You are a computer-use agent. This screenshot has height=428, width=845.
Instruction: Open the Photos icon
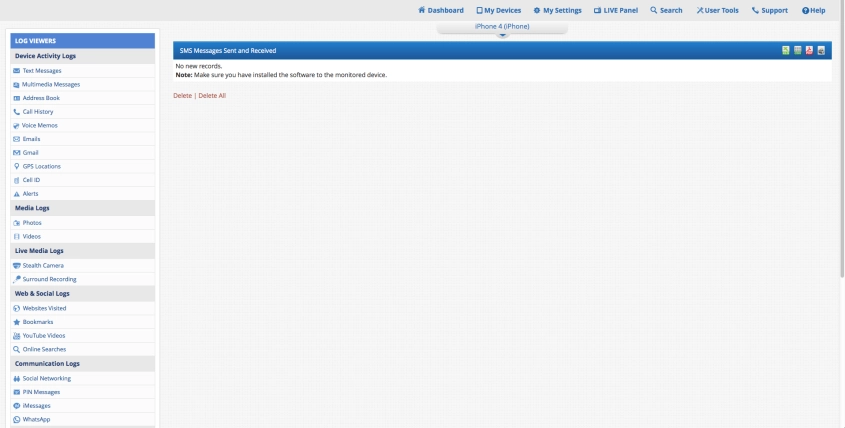coord(17,223)
